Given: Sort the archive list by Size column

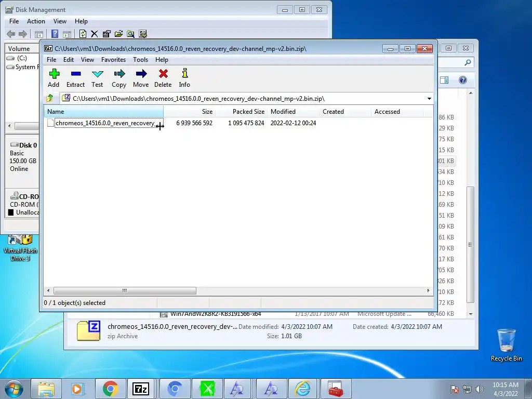Looking at the screenshot, I should coord(189,112).
